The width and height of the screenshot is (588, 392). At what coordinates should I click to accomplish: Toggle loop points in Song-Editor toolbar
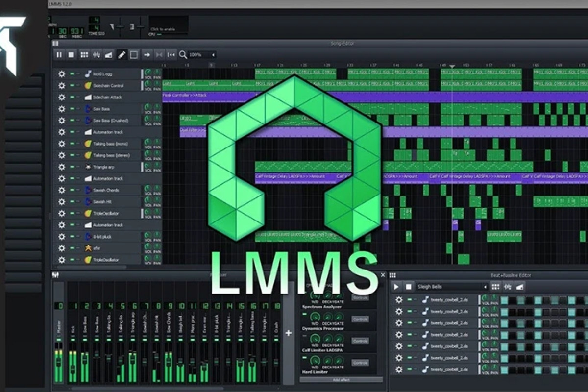[159, 55]
